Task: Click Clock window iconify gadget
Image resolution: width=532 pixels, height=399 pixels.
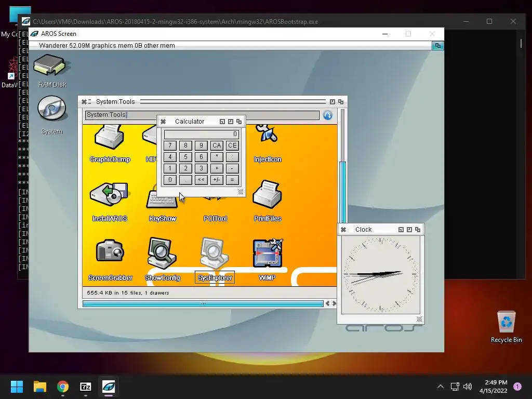Action: click(401, 230)
